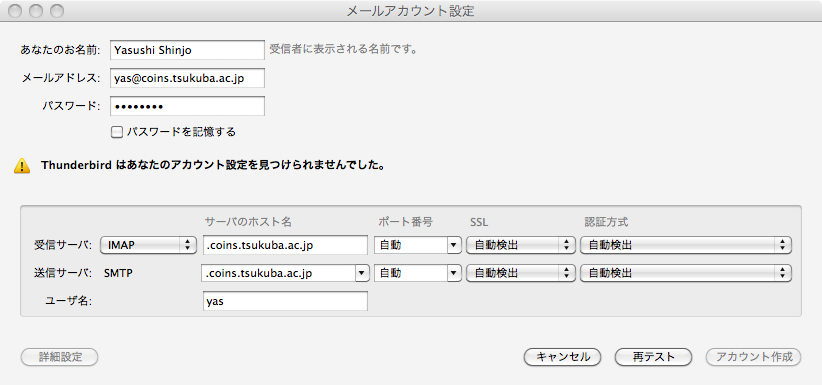
Task: Close the メールアカウント設定 window
Action: coord(16,10)
